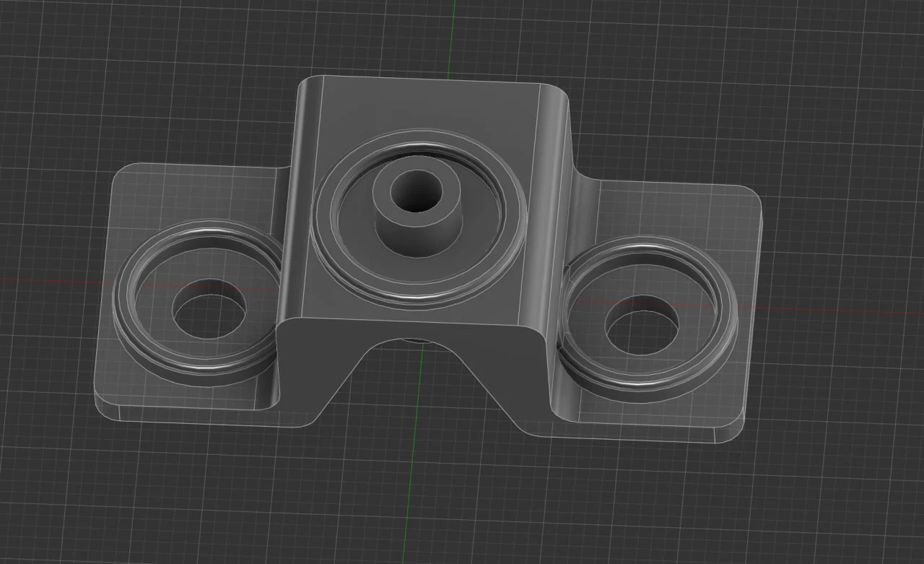Select the central boss bore hole
The width and height of the screenshot is (924, 564).
tap(417, 191)
